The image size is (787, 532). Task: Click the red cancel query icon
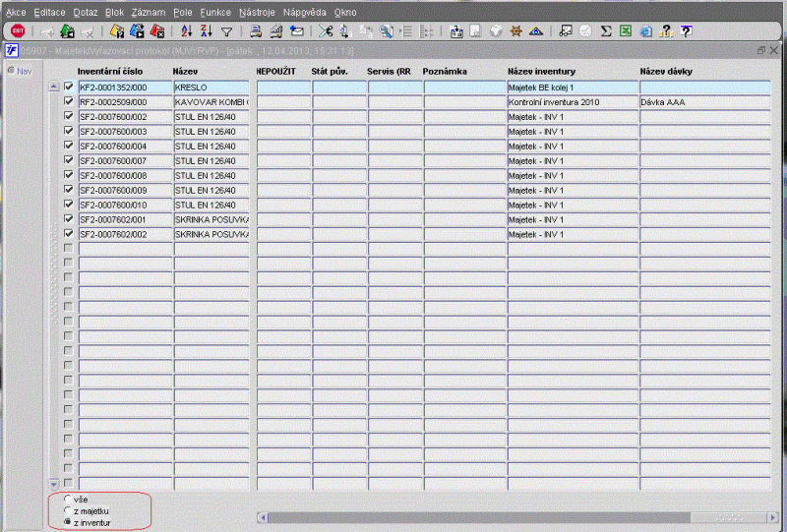point(157,31)
